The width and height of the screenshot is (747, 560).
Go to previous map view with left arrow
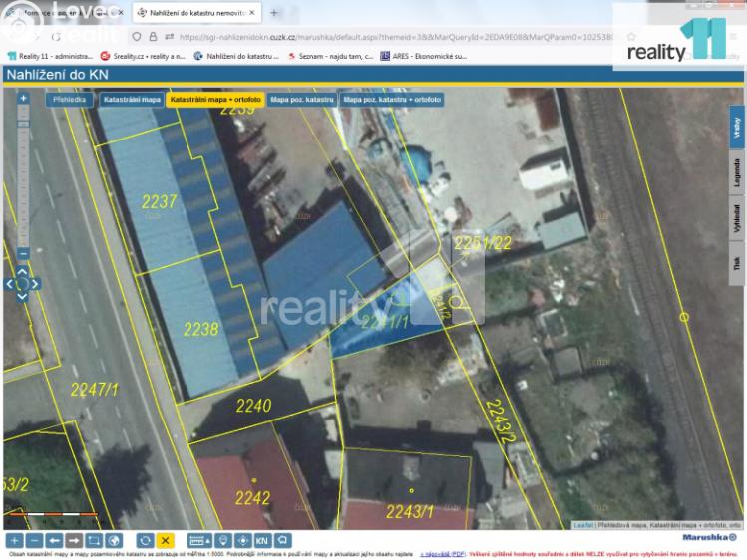point(55,540)
